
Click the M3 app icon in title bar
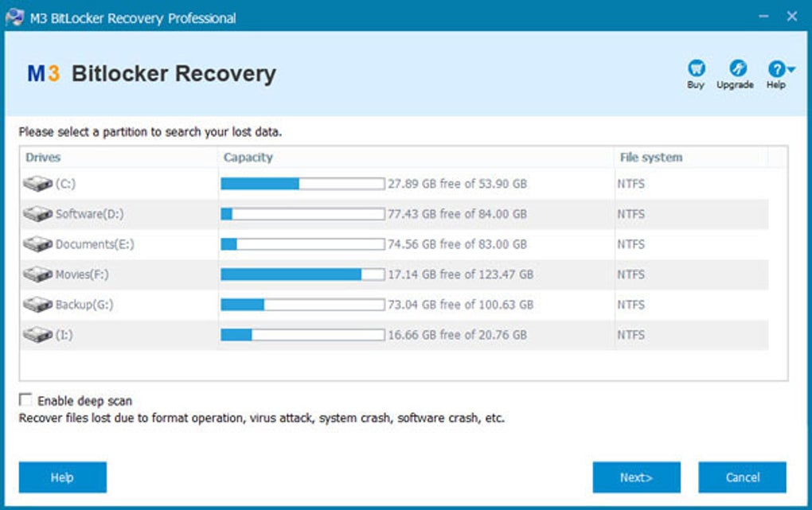click(14, 18)
